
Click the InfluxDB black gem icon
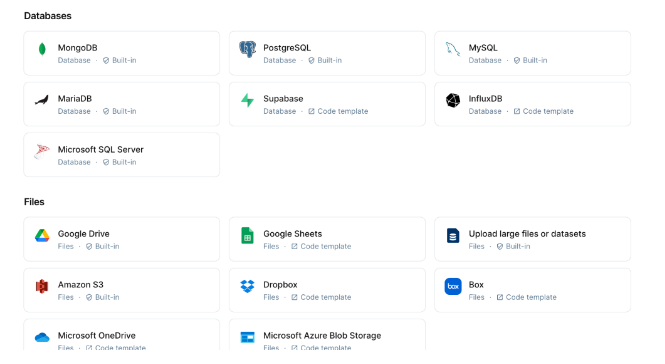[453, 100]
